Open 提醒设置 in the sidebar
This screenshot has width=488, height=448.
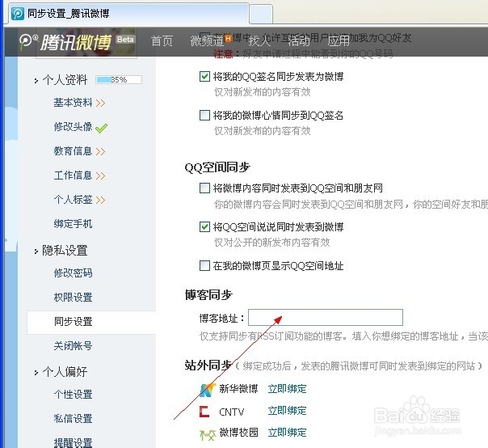point(74,442)
